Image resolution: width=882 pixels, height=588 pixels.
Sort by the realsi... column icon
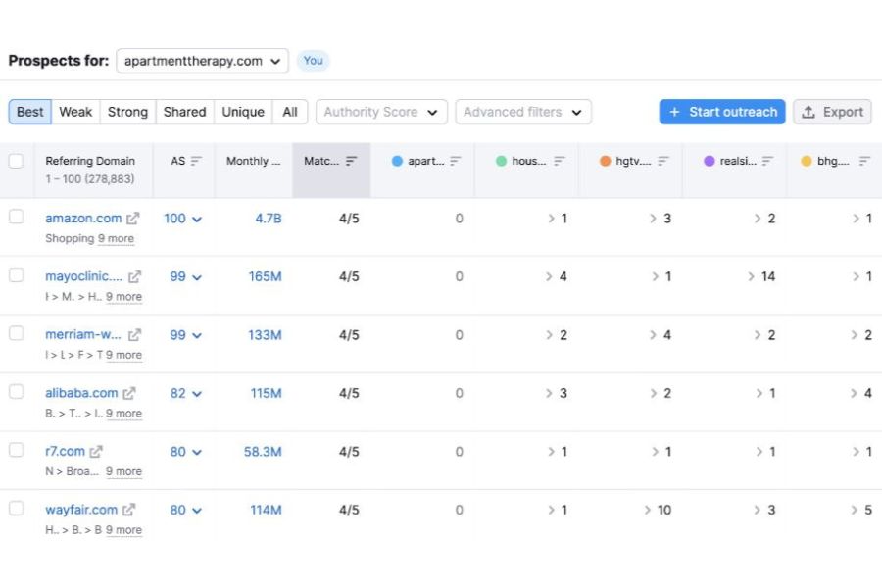pyautogui.click(x=767, y=161)
